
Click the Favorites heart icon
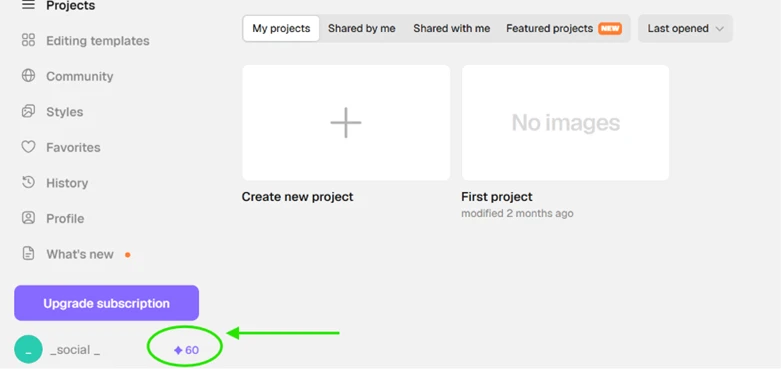click(28, 147)
